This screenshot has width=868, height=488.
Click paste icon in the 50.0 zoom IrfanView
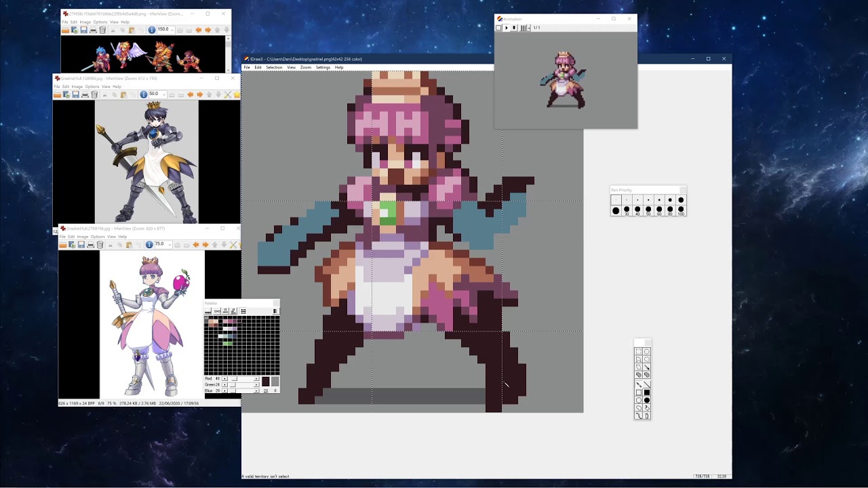point(123,94)
